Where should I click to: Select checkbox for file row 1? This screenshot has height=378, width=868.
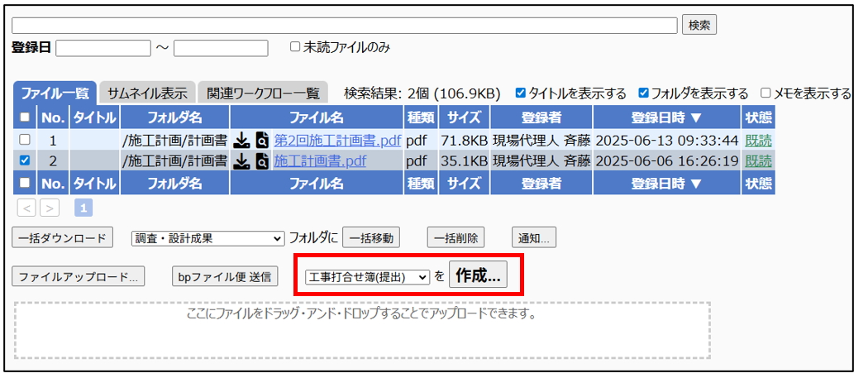[25, 140]
